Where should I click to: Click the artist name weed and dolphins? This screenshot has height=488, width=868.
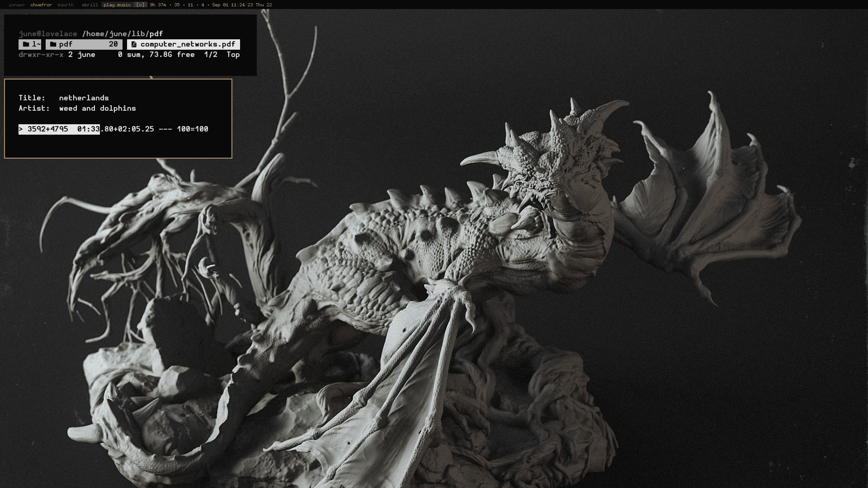coord(97,108)
